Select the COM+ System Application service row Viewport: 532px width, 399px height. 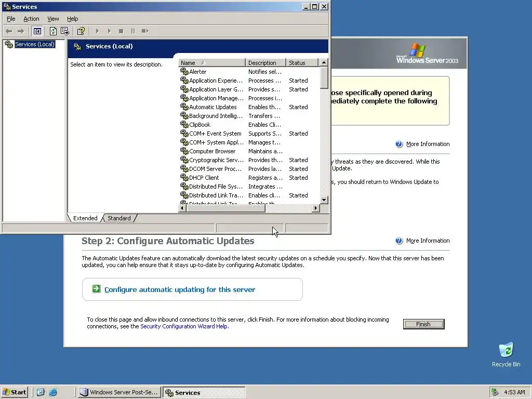tap(249, 142)
